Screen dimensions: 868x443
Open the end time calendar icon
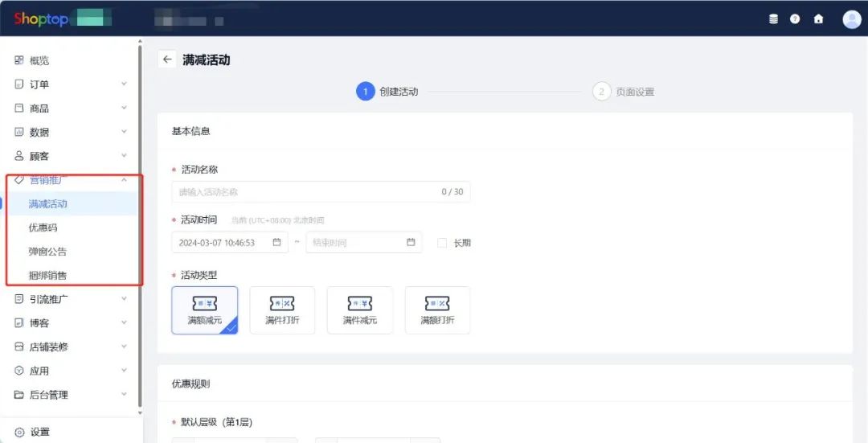[411, 242]
